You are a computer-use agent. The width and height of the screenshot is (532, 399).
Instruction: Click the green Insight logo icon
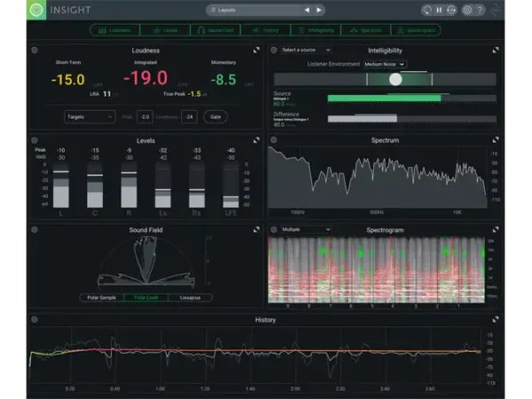pyautogui.click(x=36, y=10)
